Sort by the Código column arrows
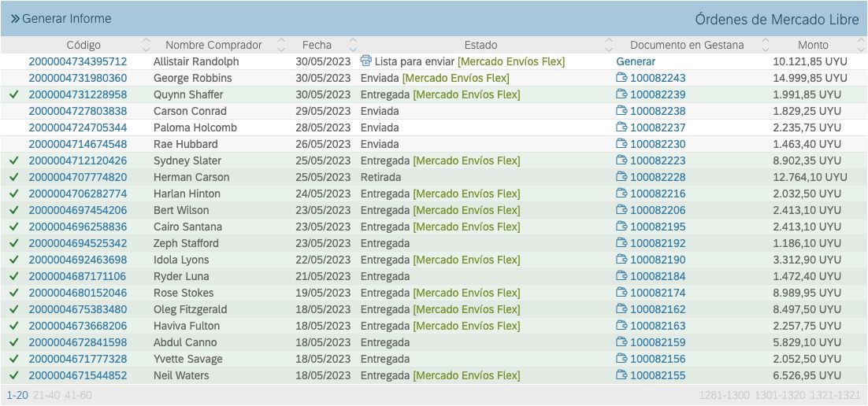This screenshot has height=406, width=868. (146, 45)
